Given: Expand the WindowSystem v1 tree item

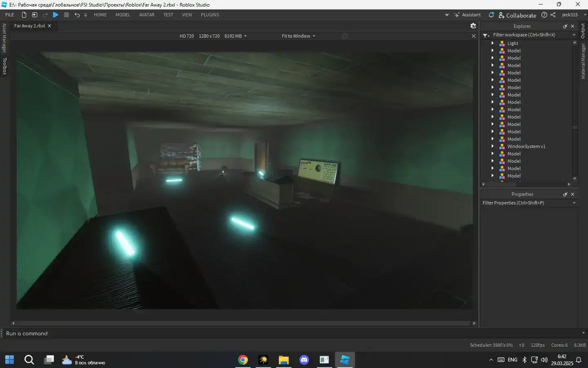Looking at the screenshot, I should tap(492, 146).
